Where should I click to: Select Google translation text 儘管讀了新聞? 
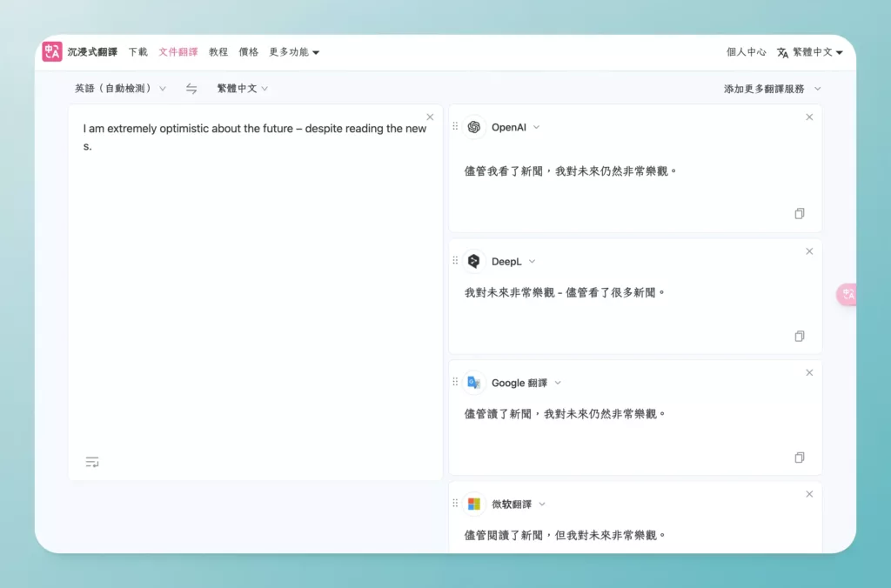498,414
